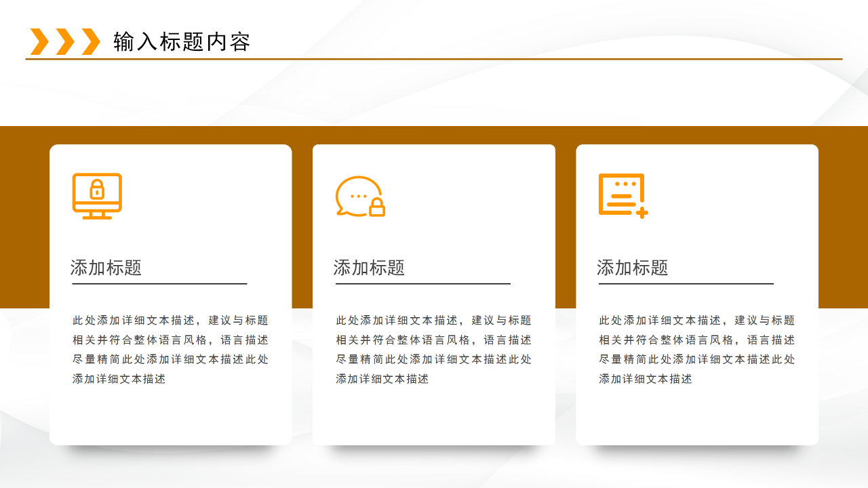
Task: Click the body text of the middle card
Action: pos(434,350)
